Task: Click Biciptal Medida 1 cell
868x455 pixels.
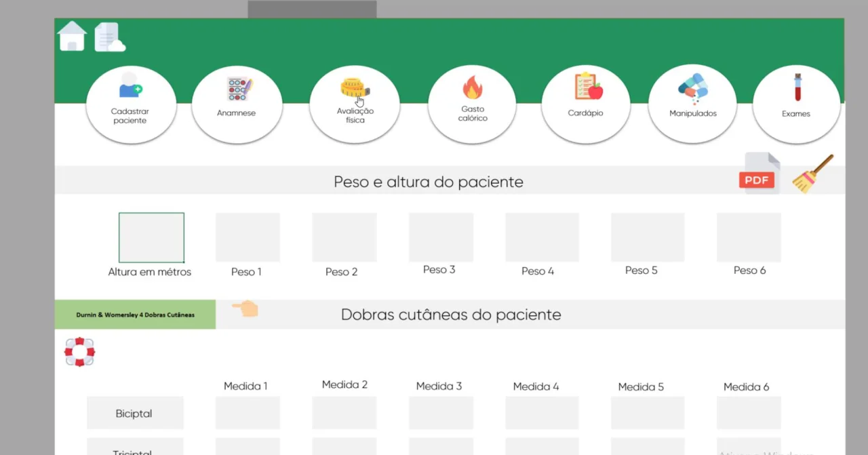Action: tap(248, 413)
